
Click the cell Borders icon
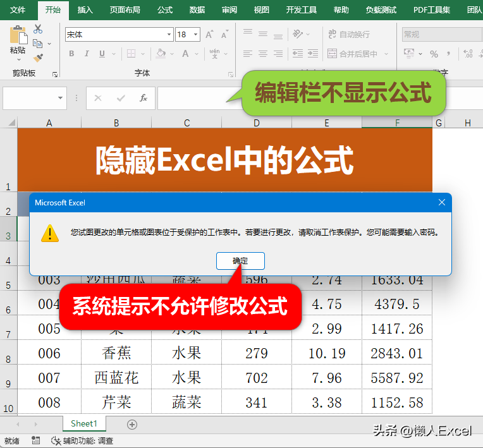[131, 54]
